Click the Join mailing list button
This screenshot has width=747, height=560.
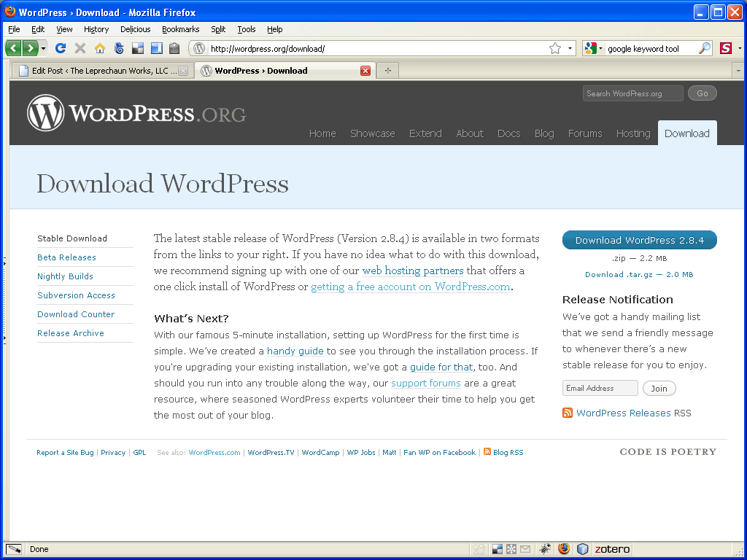point(659,389)
